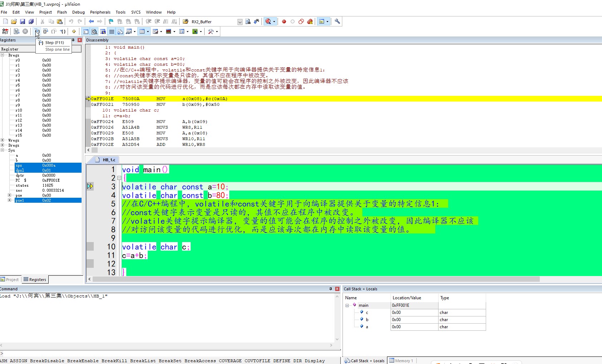Screen dimensions: 602x364
Task: Switch to the Project panel tab
Action: pos(10,280)
